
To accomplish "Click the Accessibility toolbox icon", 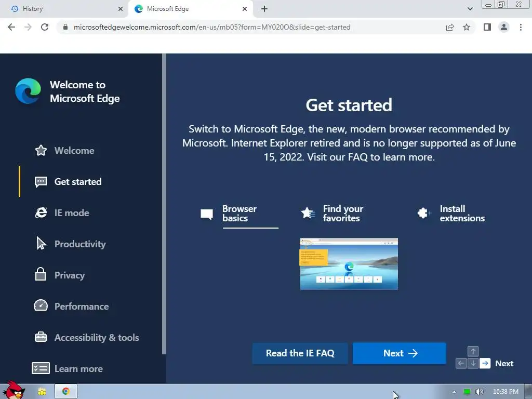I will point(41,337).
